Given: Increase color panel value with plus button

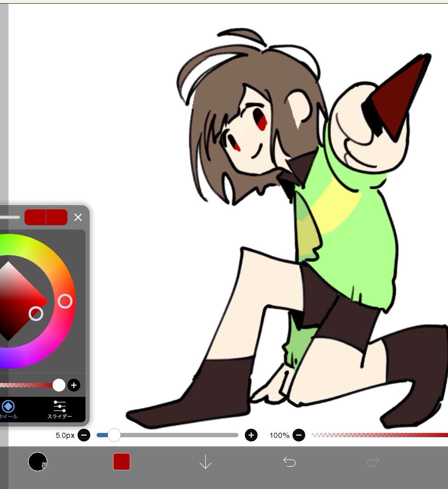Looking at the screenshot, I should click(x=74, y=385).
